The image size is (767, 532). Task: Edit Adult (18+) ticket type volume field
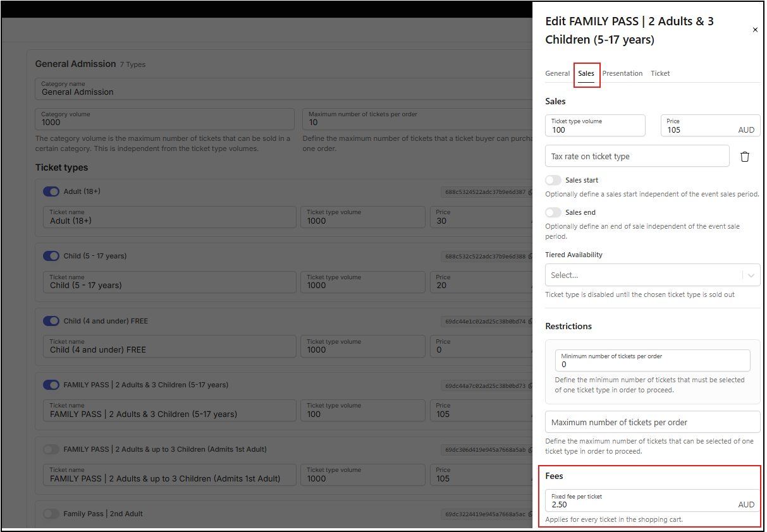[x=363, y=217]
